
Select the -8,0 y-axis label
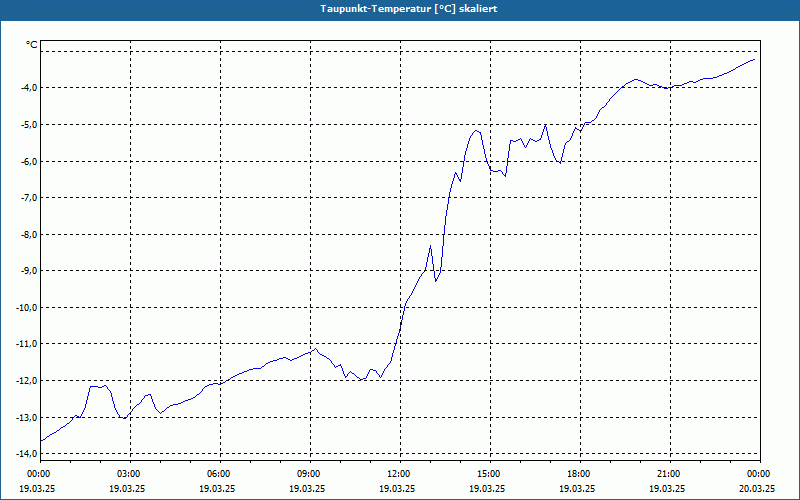click(x=30, y=234)
